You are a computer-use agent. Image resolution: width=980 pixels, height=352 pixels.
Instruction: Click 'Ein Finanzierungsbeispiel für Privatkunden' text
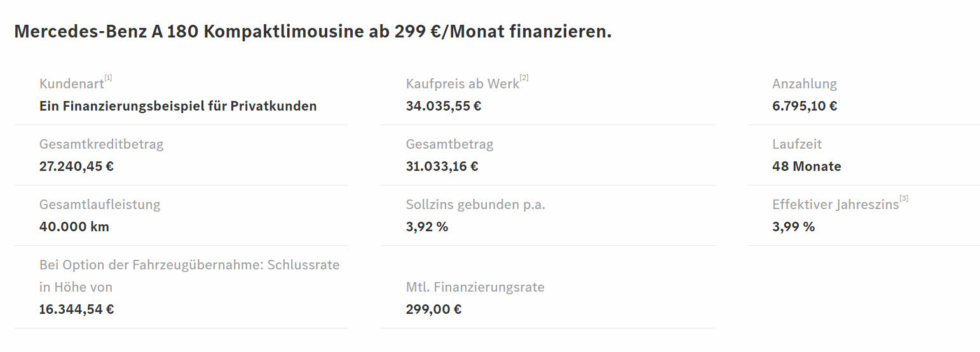click(178, 106)
